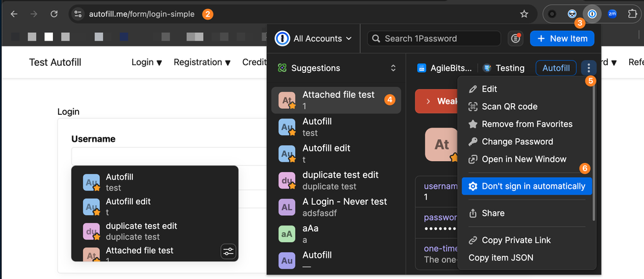The height and width of the screenshot is (279, 644).
Task: Open the 1Password notifications icon with red dot
Action: (x=516, y=39)
